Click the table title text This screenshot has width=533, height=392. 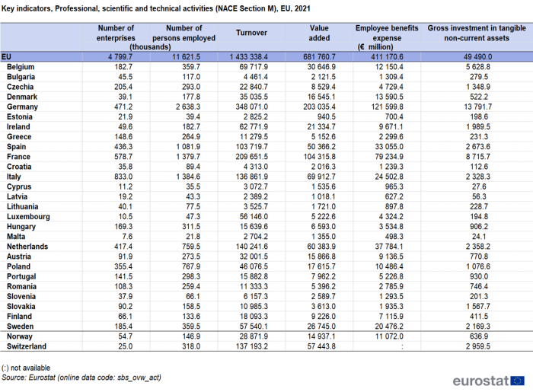[x=156, y=8]
